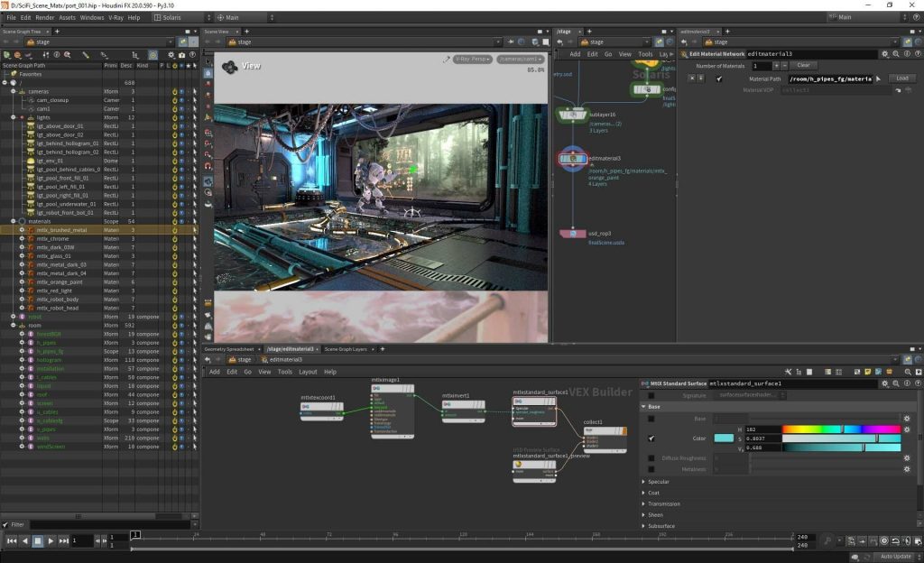Expand the Specular section
The image size is (924, 563).
[x=643, y=481]
